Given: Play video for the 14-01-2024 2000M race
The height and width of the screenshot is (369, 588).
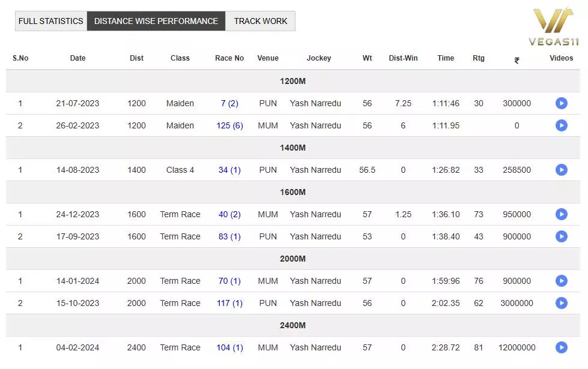Looking at the screenshot, I should point(562,281).
